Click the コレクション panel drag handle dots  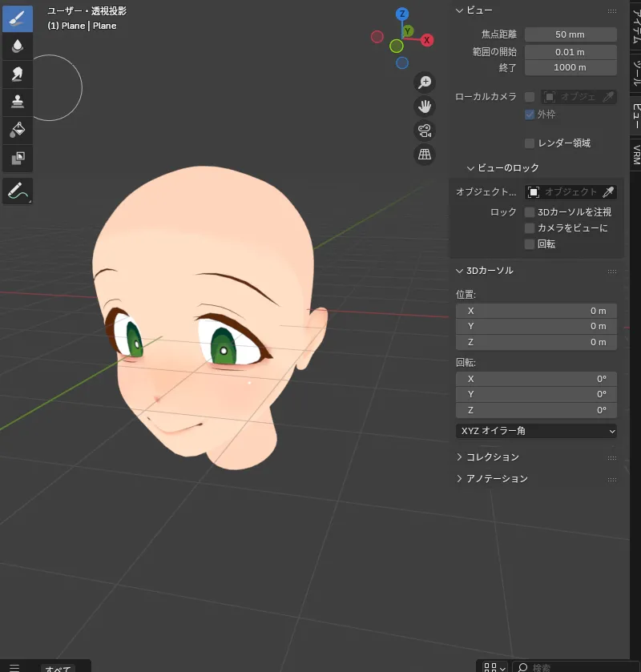[612, 458]
